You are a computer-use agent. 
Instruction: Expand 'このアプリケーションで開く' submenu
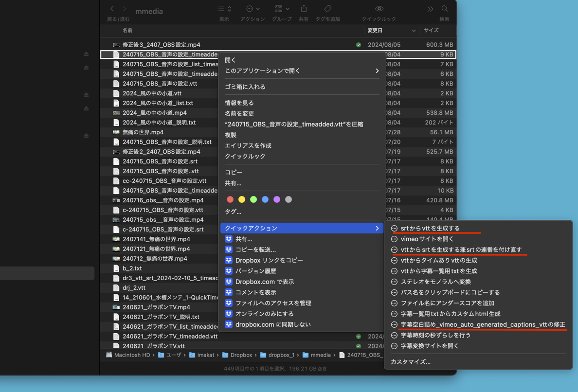(302, 71)
